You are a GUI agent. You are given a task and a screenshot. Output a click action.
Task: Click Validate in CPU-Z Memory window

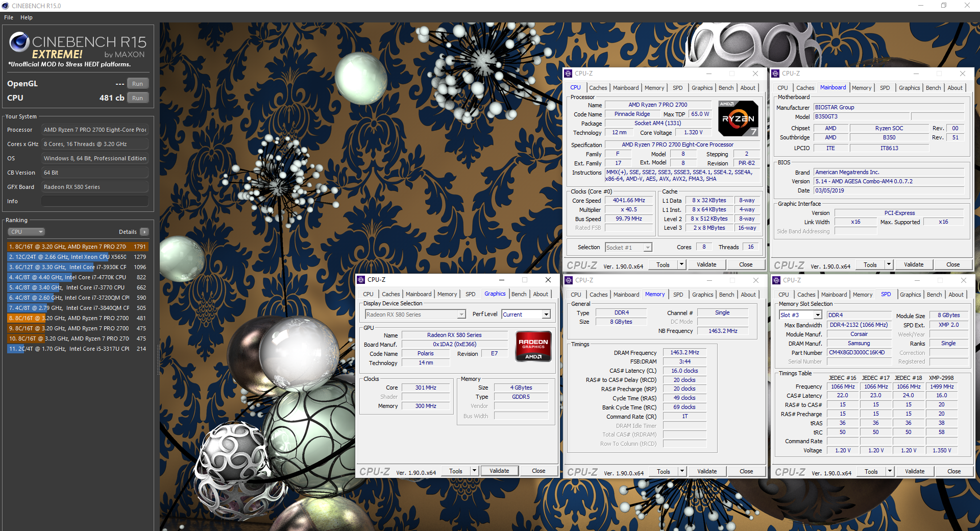click(x=707, y=471)
